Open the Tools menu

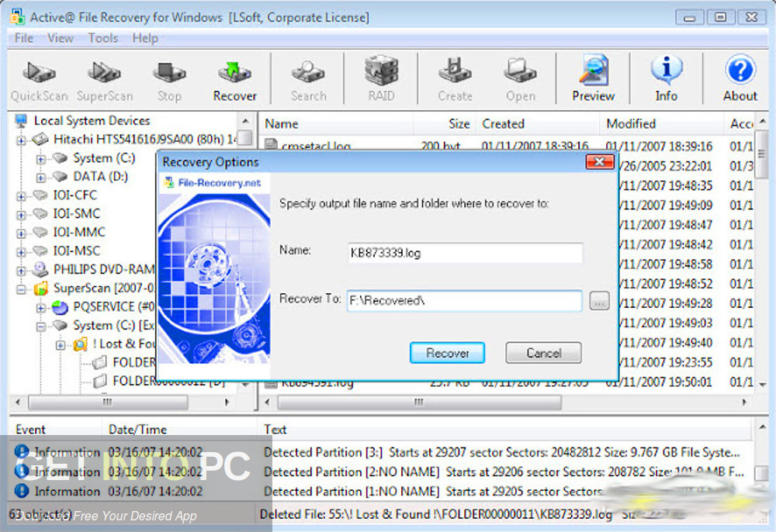pos(103,38)
